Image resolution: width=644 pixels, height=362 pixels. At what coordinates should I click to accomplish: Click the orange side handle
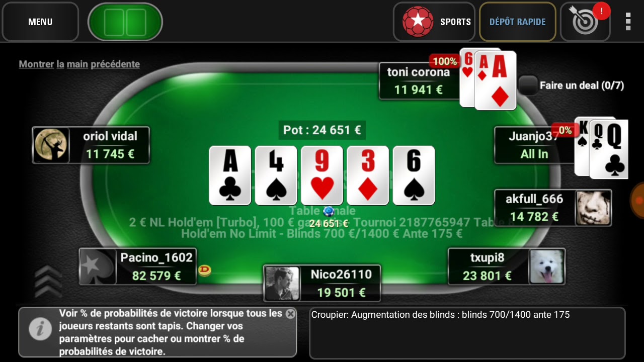click(x=637, y=201)
